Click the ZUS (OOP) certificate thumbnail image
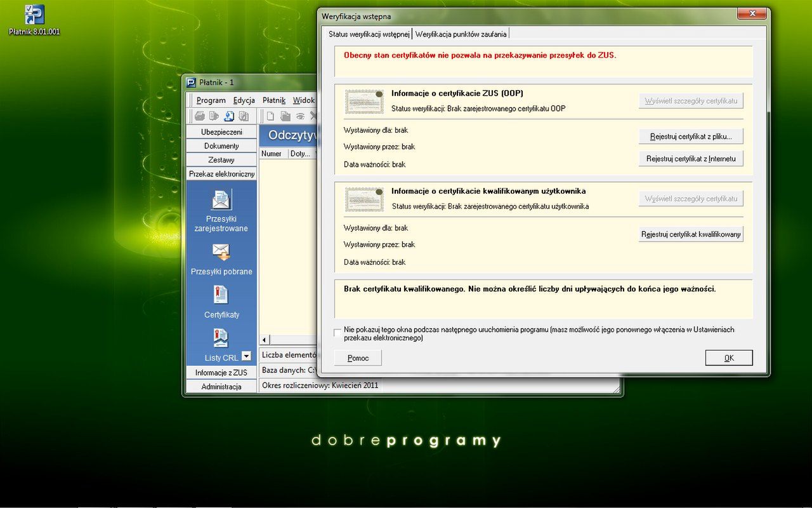812x508 pixels. 365,102
